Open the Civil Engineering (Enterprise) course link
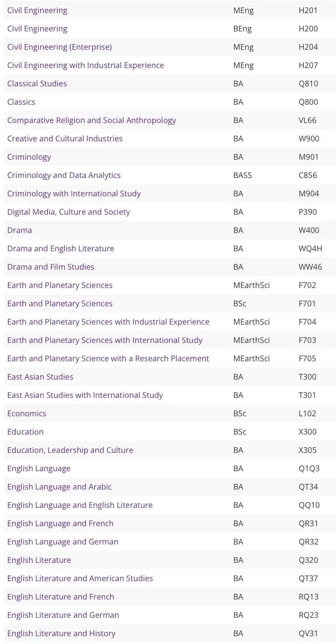The height and width of the screenshot is (644, 336). pos(59,47)
